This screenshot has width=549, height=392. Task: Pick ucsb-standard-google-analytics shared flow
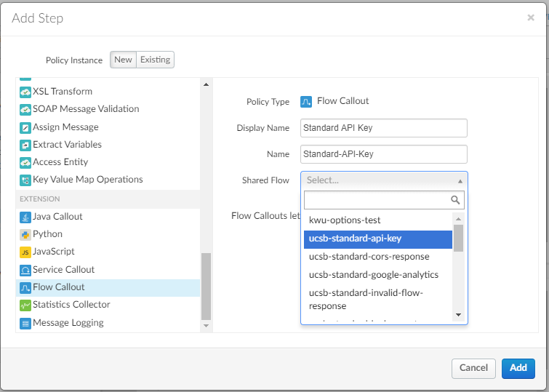click(373, 275)
